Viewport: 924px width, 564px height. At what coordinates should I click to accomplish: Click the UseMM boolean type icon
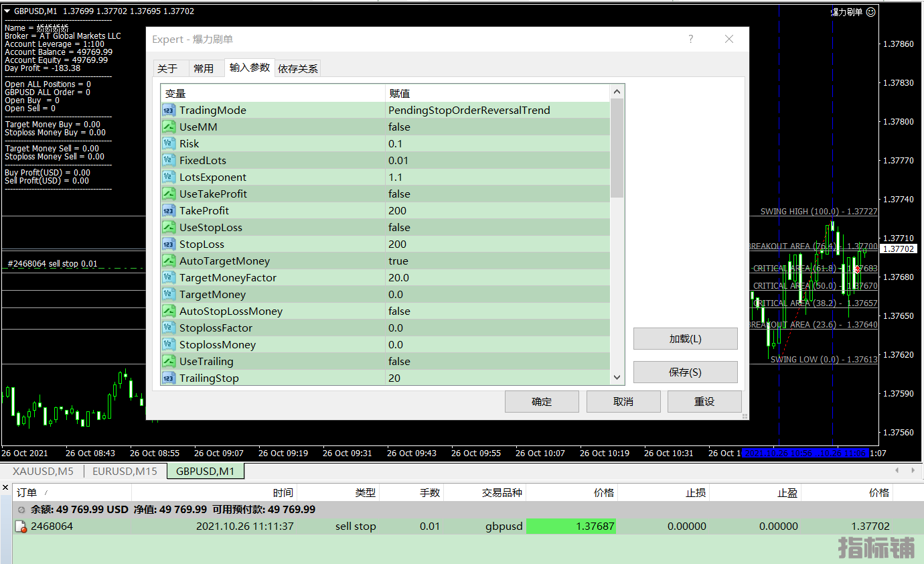pyautogui.click(x=169, y=127)
